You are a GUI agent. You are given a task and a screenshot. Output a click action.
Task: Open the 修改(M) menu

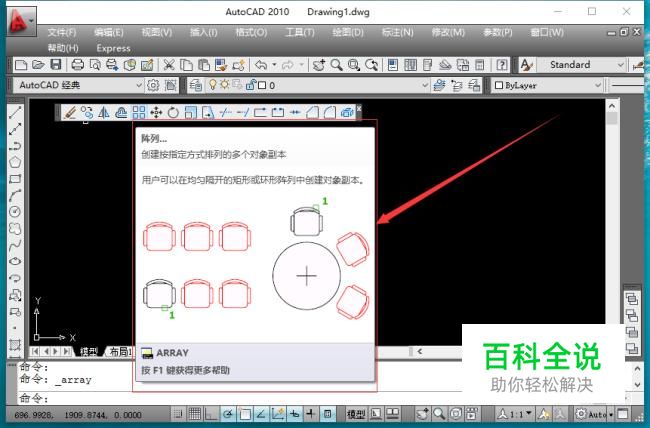point(448,32)
